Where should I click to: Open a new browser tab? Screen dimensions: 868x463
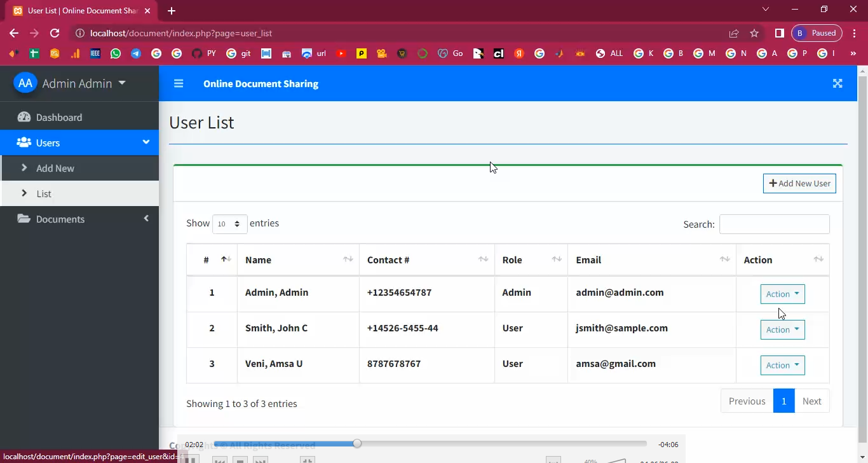point(172,11)
